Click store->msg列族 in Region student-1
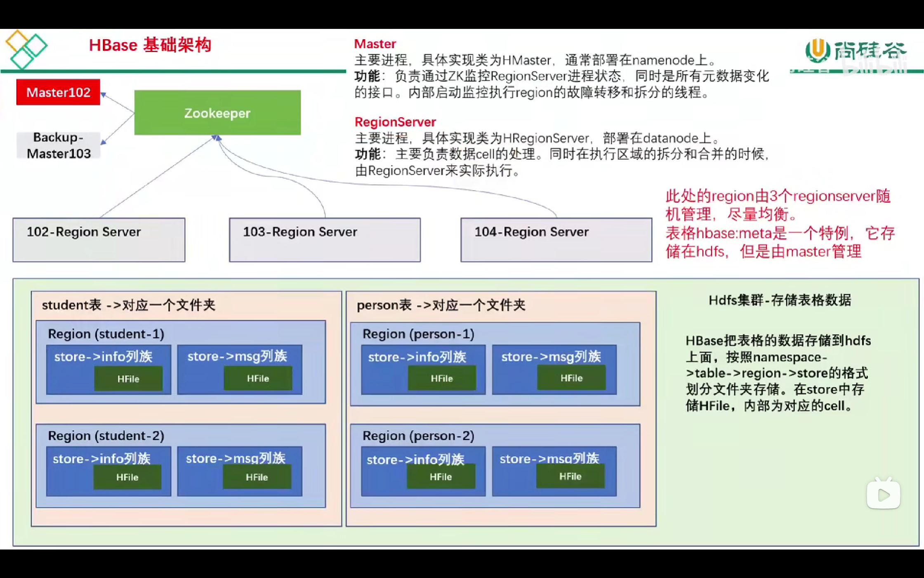The height and width of the screenshot is (578, 924). [x=237, y=356]
